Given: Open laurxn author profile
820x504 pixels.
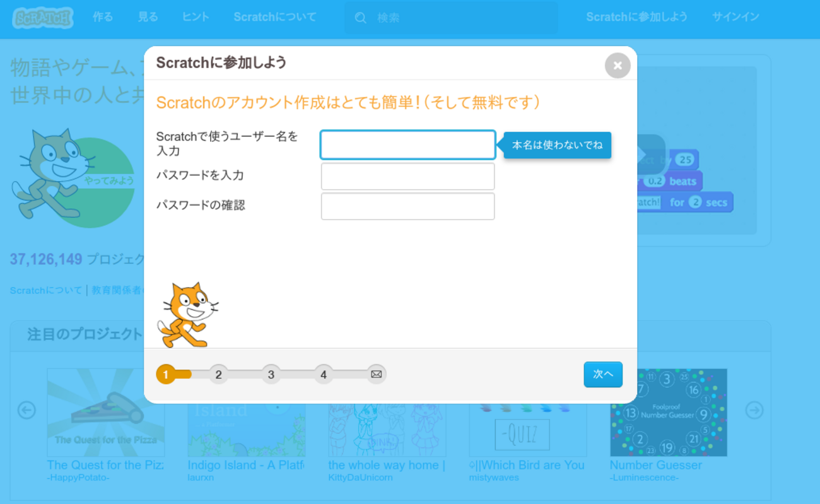Looking at the screenshot, I should point(201,478).
